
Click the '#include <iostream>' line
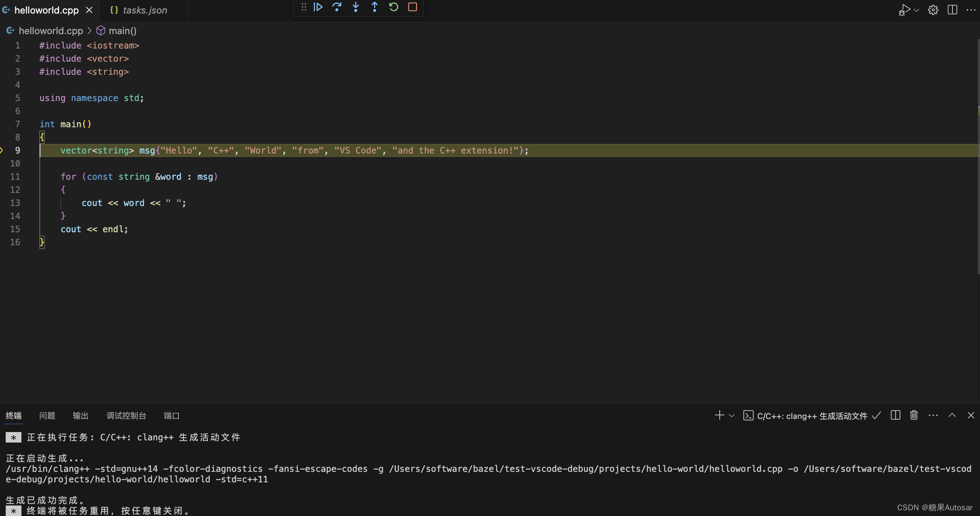[x=89, y=45]
